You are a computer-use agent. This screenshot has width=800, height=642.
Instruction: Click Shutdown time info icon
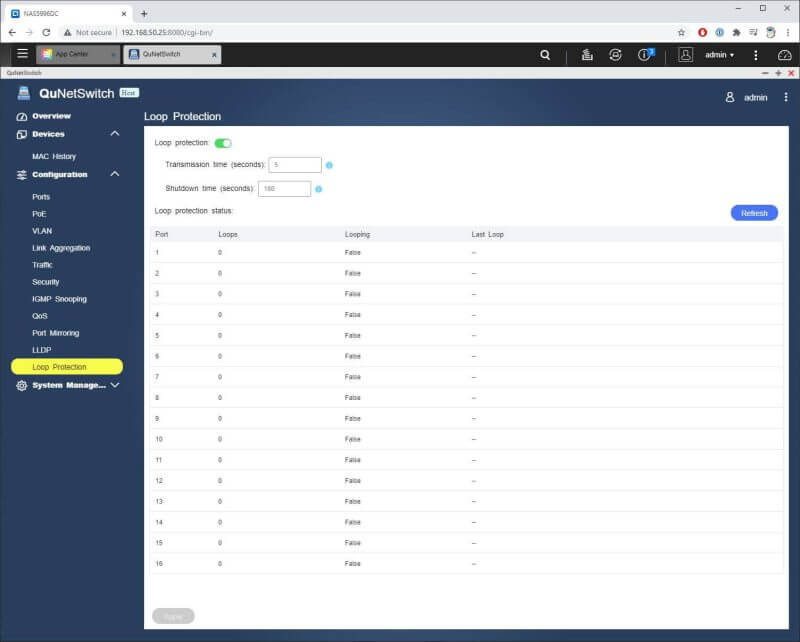(x=318, y=189)
